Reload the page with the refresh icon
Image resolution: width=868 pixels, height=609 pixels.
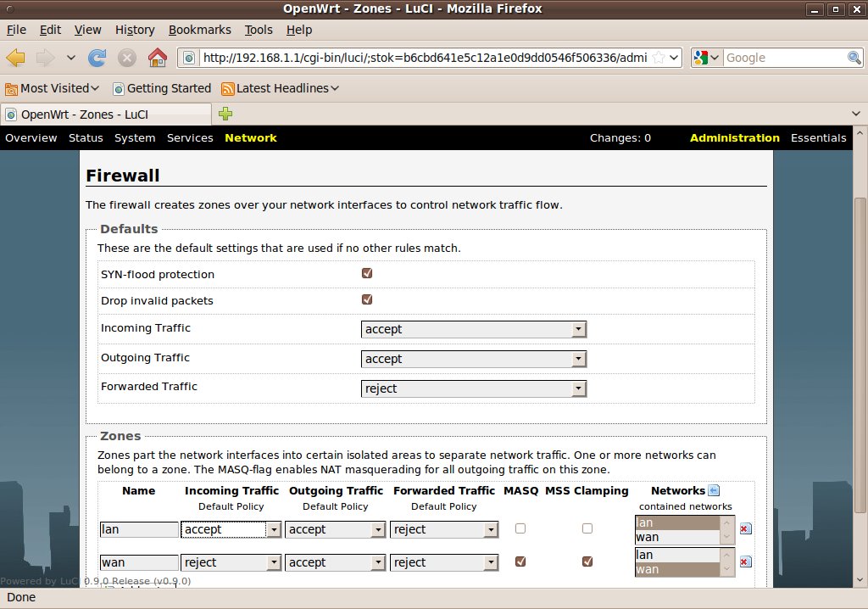(x=97, y=58)
